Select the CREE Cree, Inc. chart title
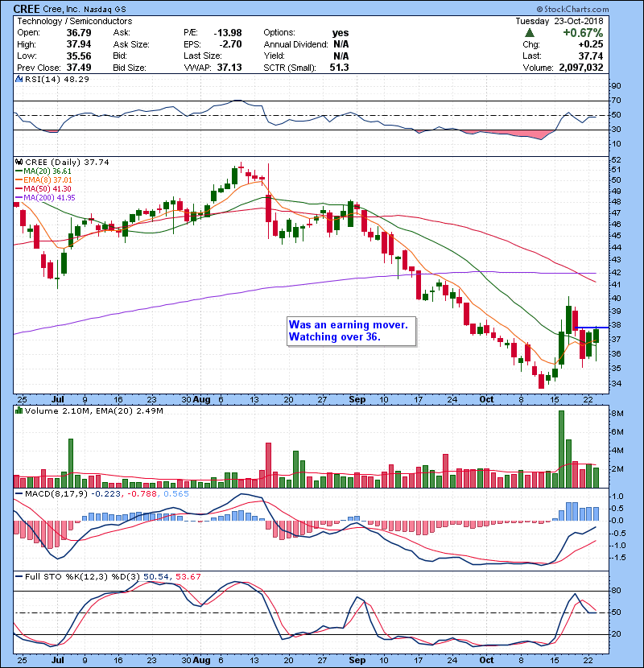The height and width of the screenshot is (668, 644). (x=69, y=9)
